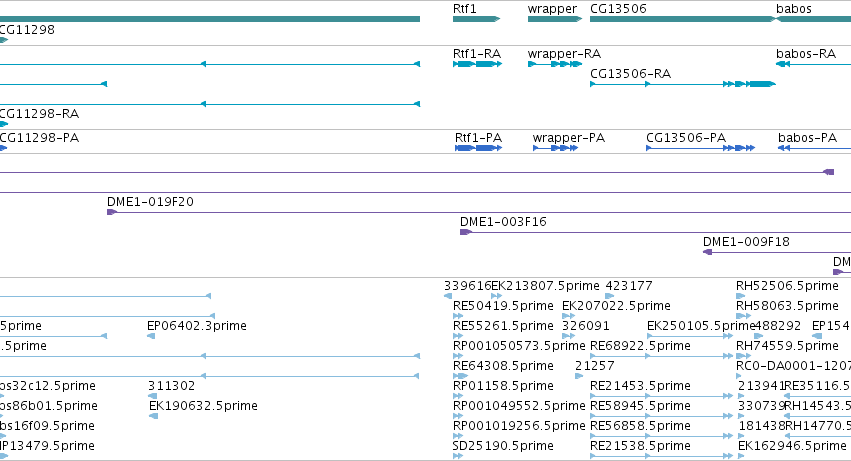The image size is (851, 461).
Task: Click the CG13506-RA transcript label
Action: (630, 74)
